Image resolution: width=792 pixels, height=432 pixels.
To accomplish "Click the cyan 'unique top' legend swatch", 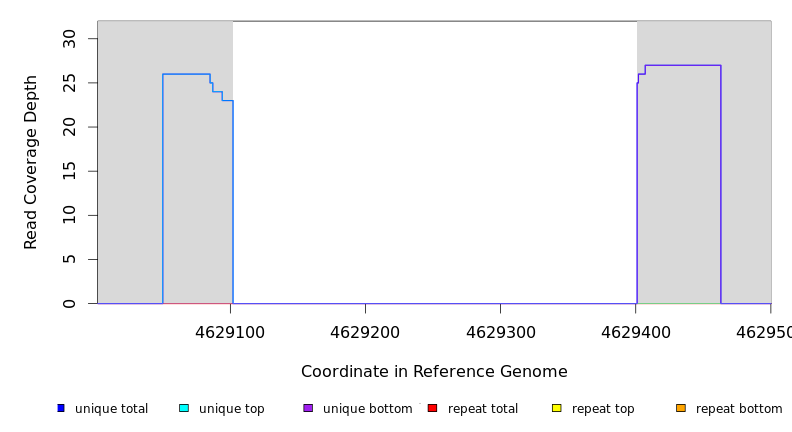I will 184,408.
